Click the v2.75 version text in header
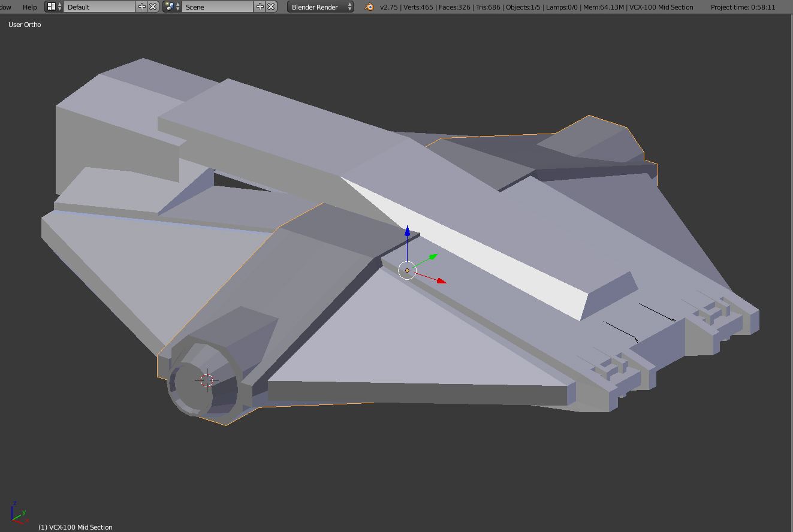 coord(389,7)
